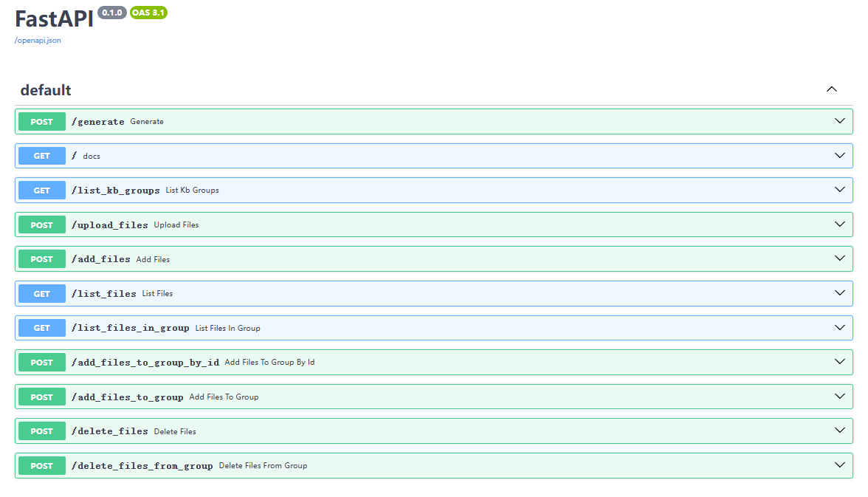Click the POST badge for /generate
Screen dimensions: 868x497
click(x=42, y=121)
